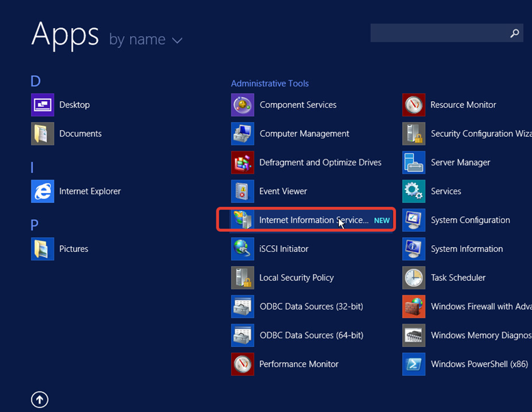Click the up arrow to return to Start
The height and width of the screenshot is (412, 532).
(40, 399)
